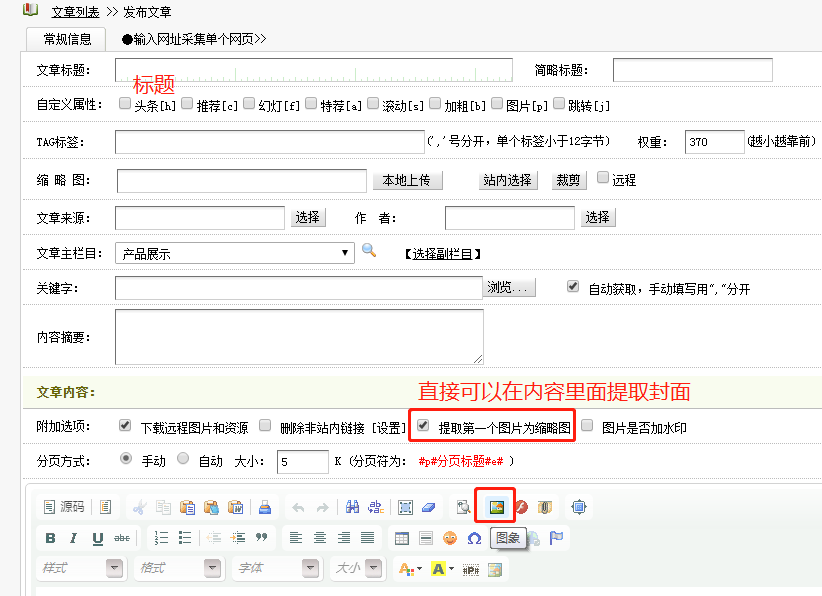The height and width of the screenshot is (596, 822).
Task: Open the 文章主栏目 dropdown
Action: (234, 253)
